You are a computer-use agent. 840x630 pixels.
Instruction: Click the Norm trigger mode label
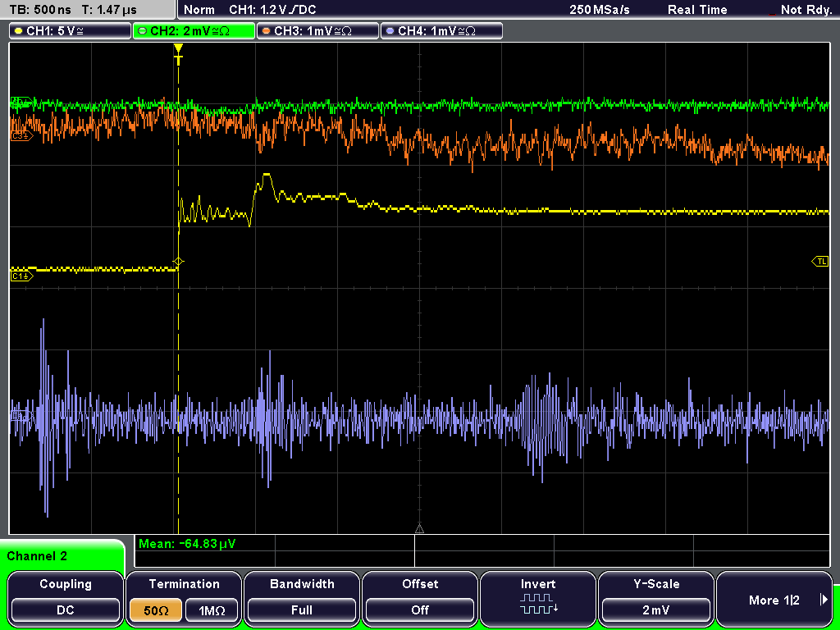199,10
